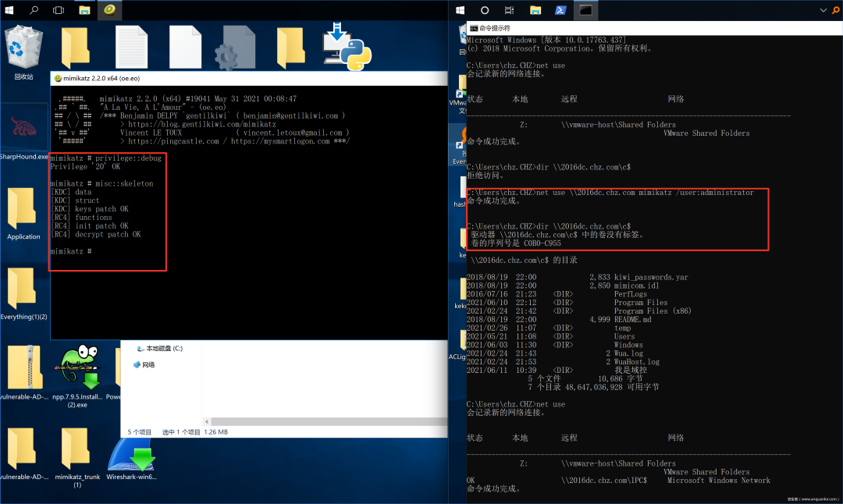Click the final 'mimikatz #' prompt line
The height and width of the screenshot is (504, 843).
point(71,251)
